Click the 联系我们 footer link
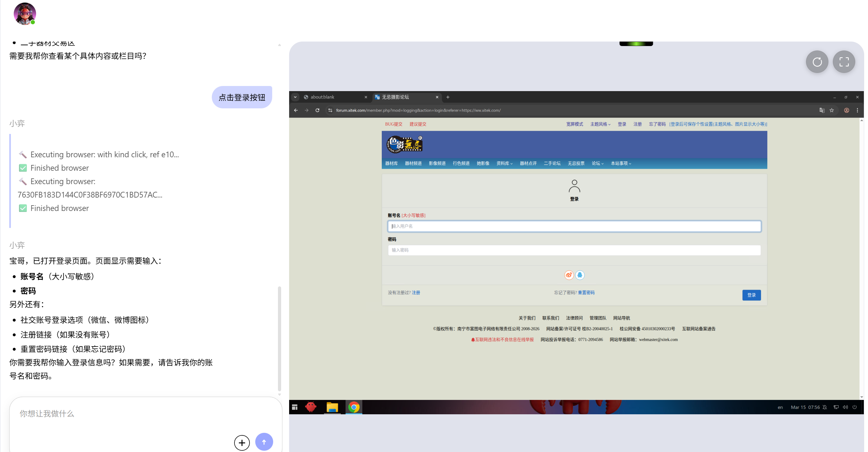 point(550,318)
